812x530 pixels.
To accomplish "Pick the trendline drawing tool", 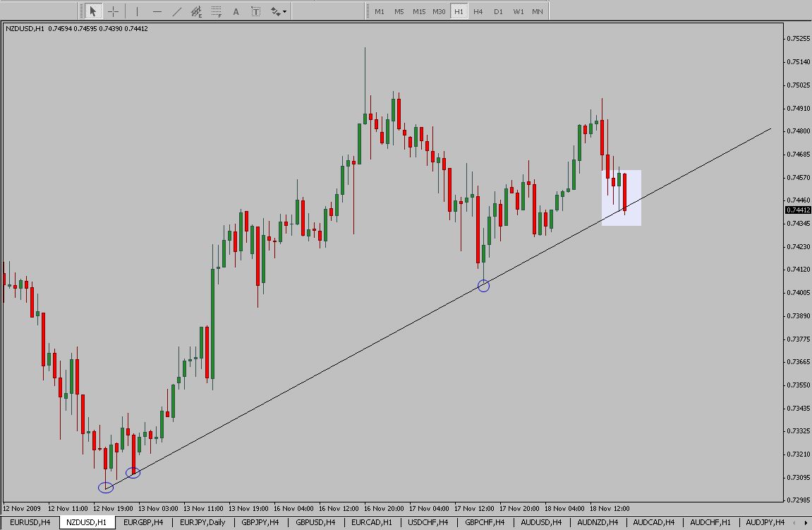I will tap(176, 11).
